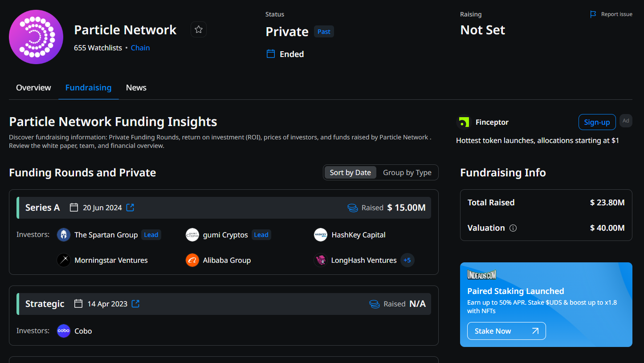
Task: Click Paired Staking Launched ad headline
Action: coord(516,291)
